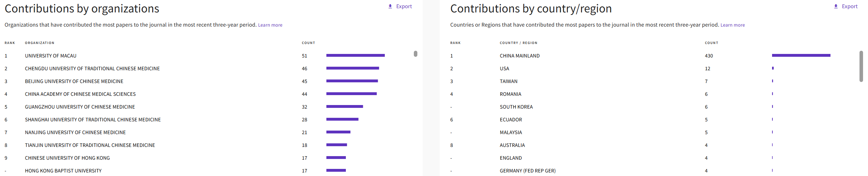The image size is (868, 176).
Task: Click ROMANIA country entry
Action: coord(510,94)
